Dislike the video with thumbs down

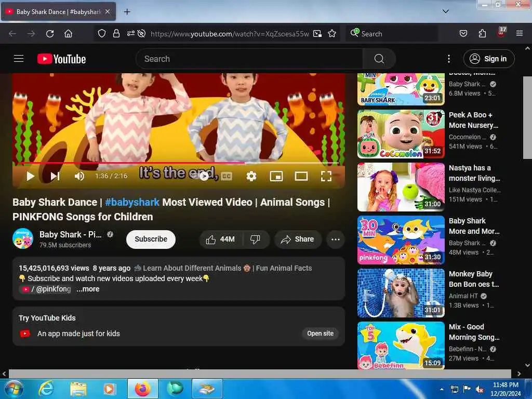click(x=256, y=239)
